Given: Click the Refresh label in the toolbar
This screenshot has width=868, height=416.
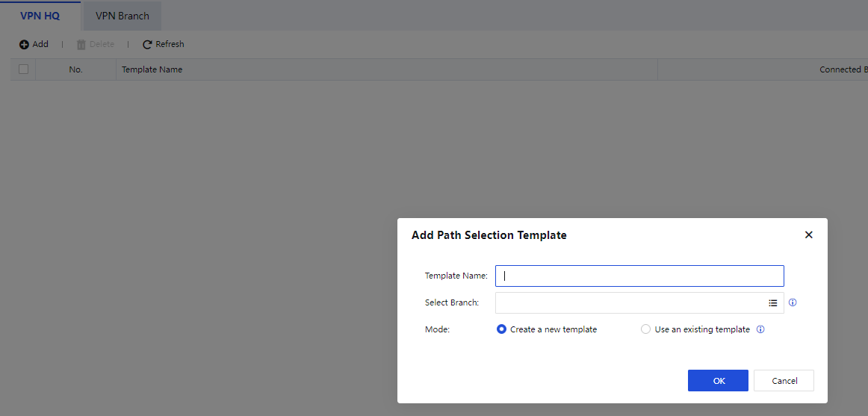Looking at the screenshot, I should [x=170, y=45].
